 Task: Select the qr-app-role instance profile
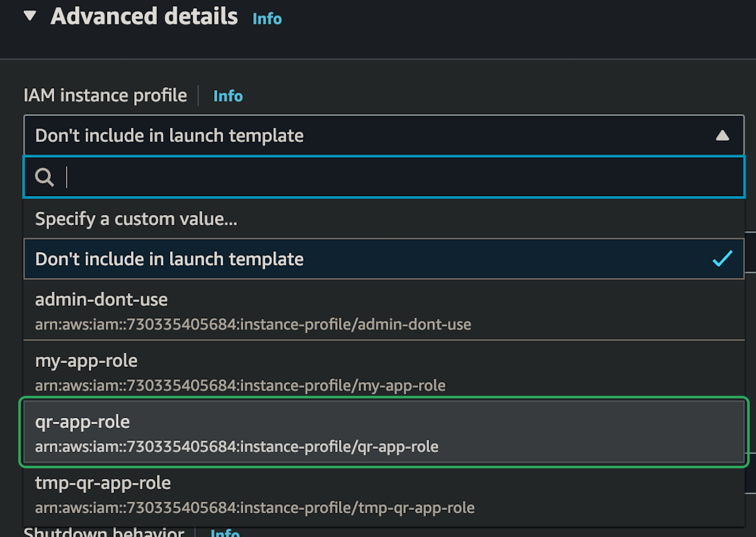384,432
